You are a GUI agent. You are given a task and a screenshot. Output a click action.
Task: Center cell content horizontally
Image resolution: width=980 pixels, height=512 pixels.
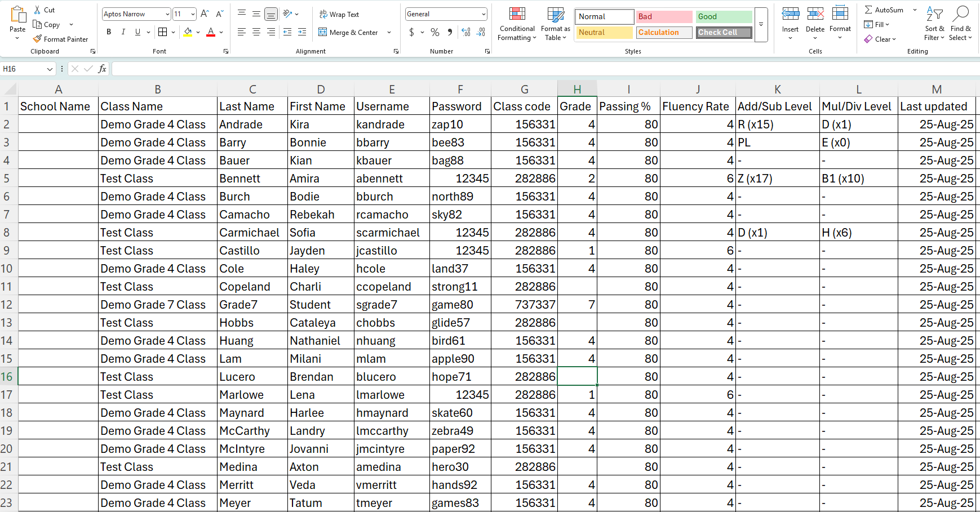256,32
